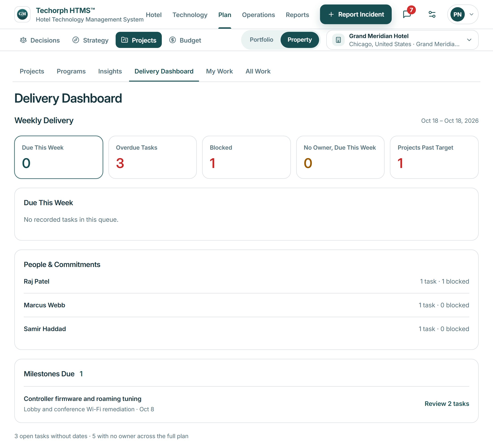The width and height of the screenshot is (493, 448).
Task: Select the No Owner, Due This Week card
Action: tap(340, 157)
